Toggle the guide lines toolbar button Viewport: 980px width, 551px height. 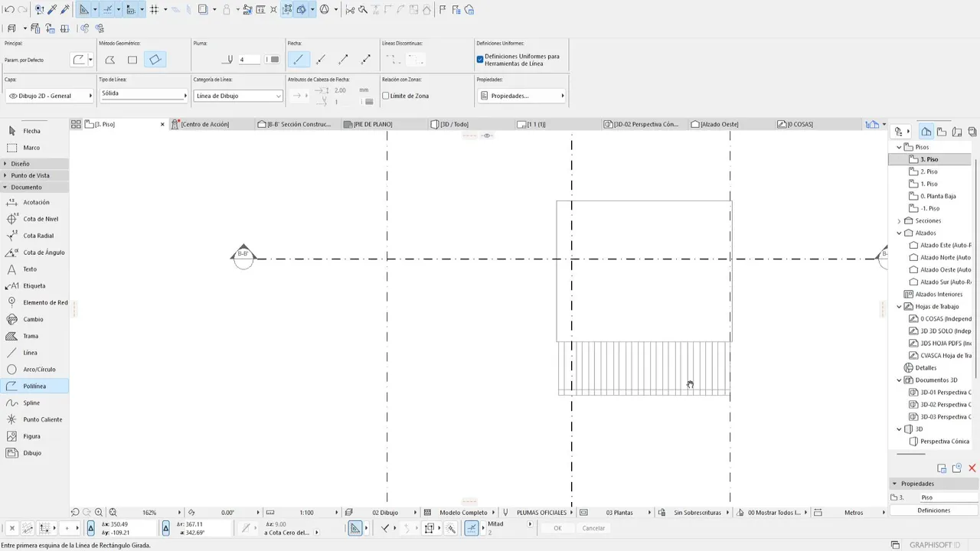pos(84,10)
